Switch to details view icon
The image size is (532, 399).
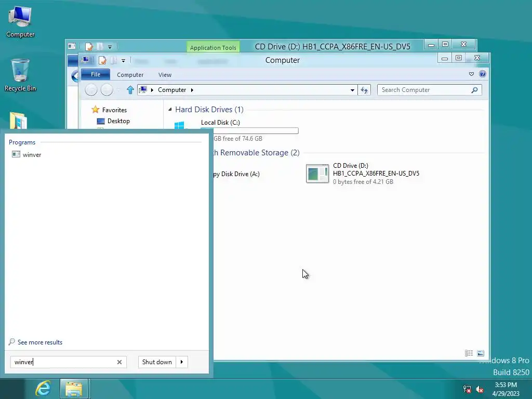469,353
